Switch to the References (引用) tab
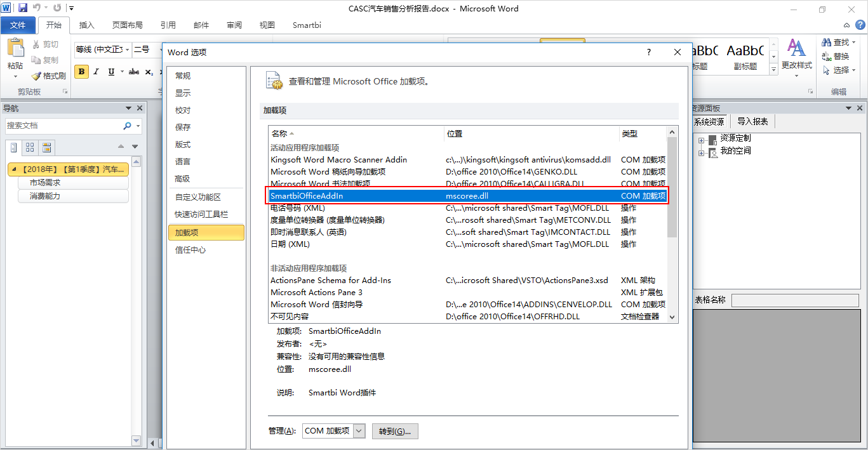This screenshot has width=868, height=450. pos(168,25)
